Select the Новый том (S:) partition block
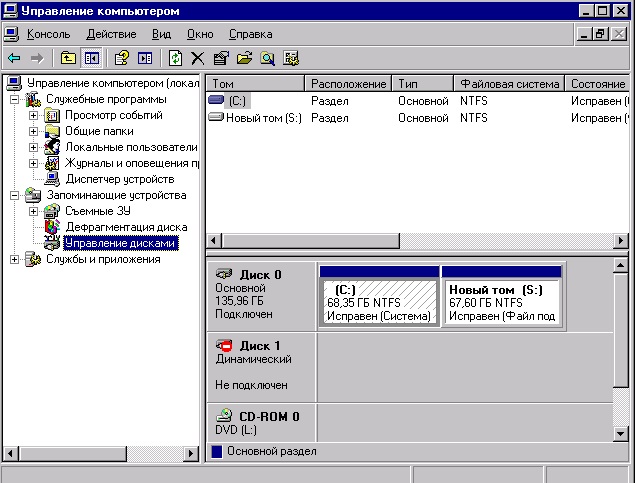Image resolution: width=635 pixels, height=483 pixels. click(501, 301)
